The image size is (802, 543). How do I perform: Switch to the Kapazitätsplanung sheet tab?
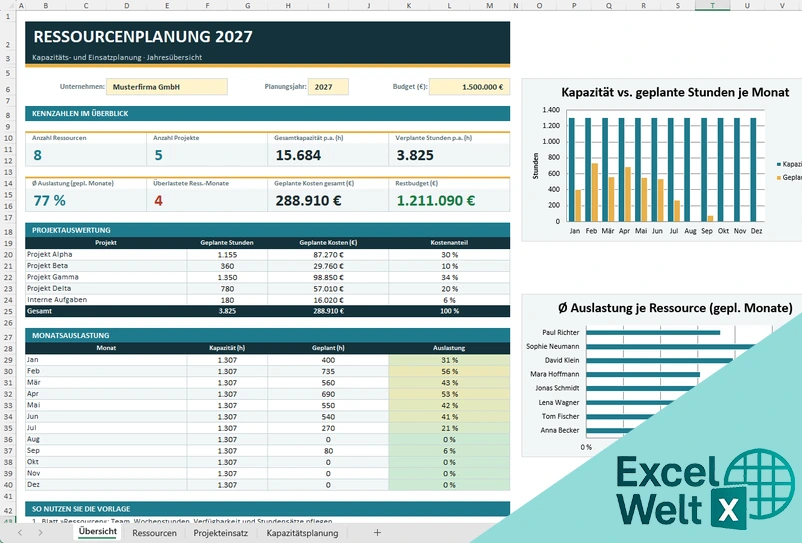coord(302,533)
